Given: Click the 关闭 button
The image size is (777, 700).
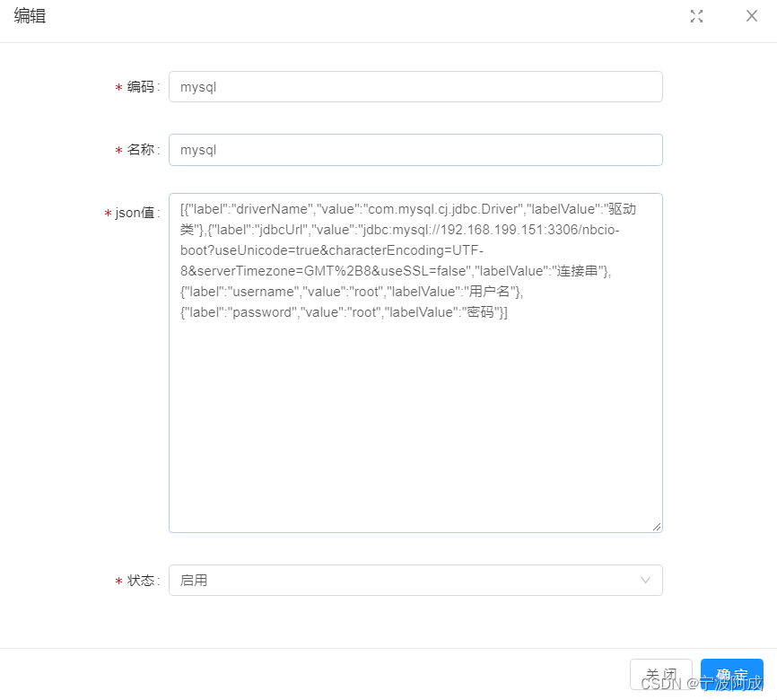Looking at the screenshot, I should 661,674.
